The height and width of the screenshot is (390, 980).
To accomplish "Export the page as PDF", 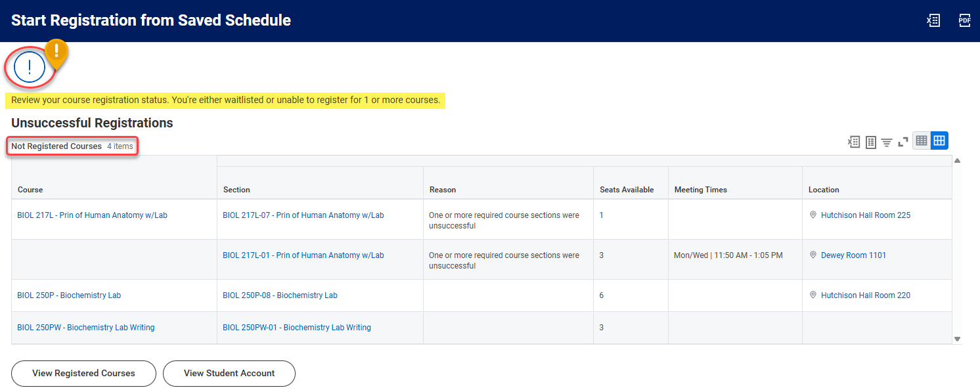I will (964, 20).
